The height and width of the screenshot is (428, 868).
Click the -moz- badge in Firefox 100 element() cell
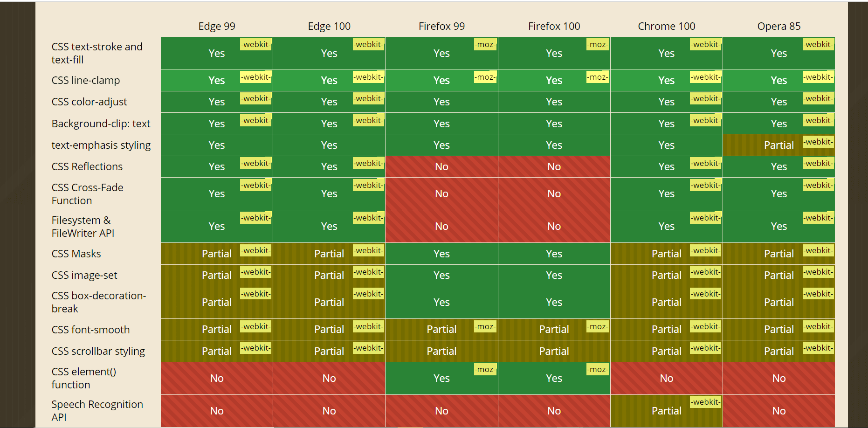(598, 369)
